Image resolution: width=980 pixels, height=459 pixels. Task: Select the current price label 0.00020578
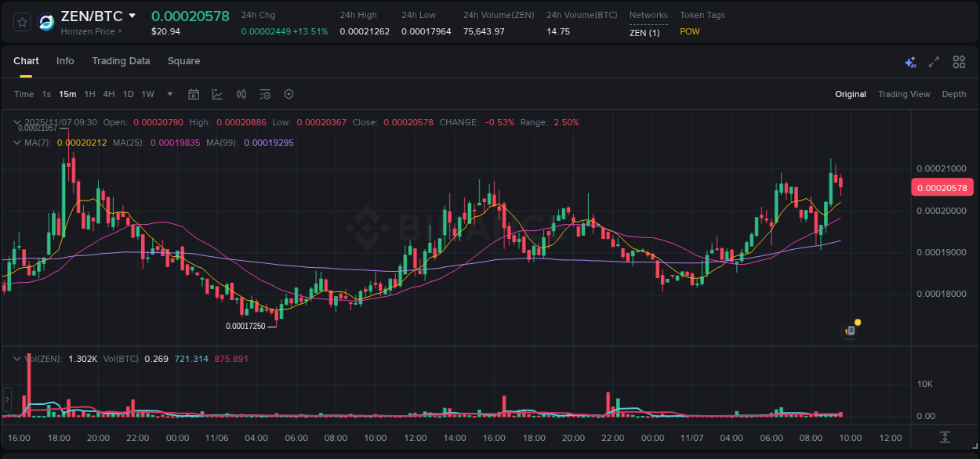click(942, 187)
